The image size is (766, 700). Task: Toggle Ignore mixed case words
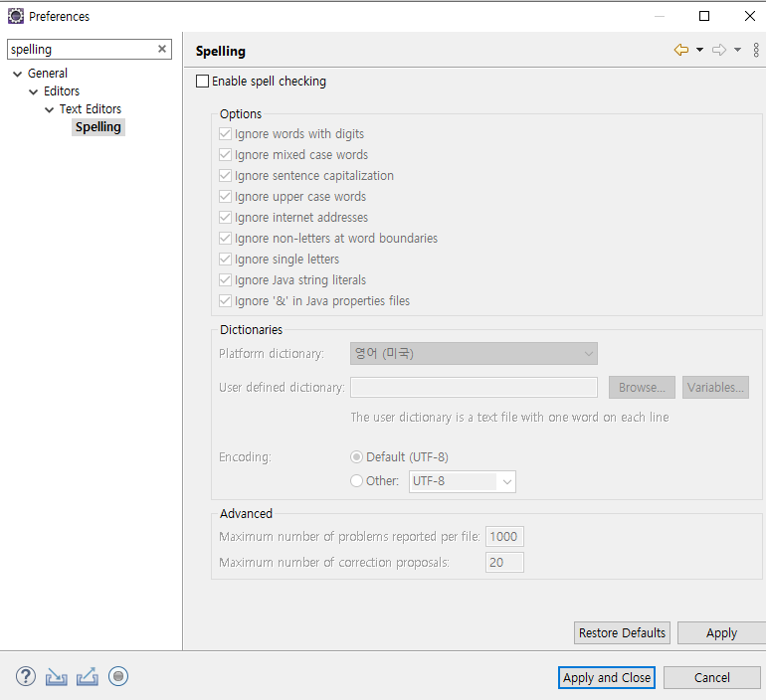[225, 155]
